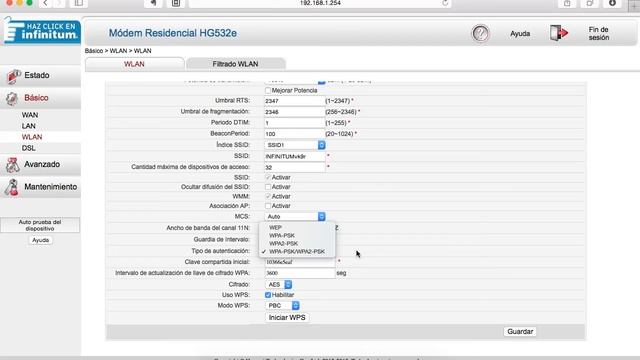Click the BeaconPeriod input field
This screenshot has width=640, height=360.
294,134
